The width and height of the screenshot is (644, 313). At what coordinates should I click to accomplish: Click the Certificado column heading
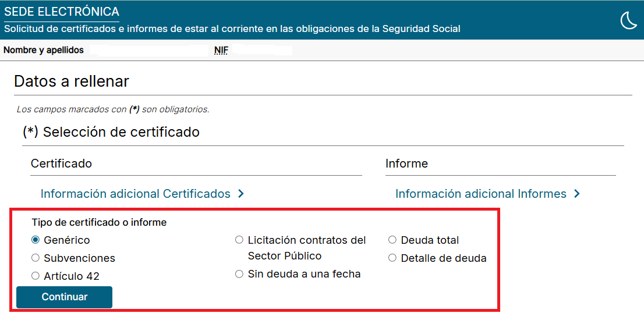click(61, 163)
